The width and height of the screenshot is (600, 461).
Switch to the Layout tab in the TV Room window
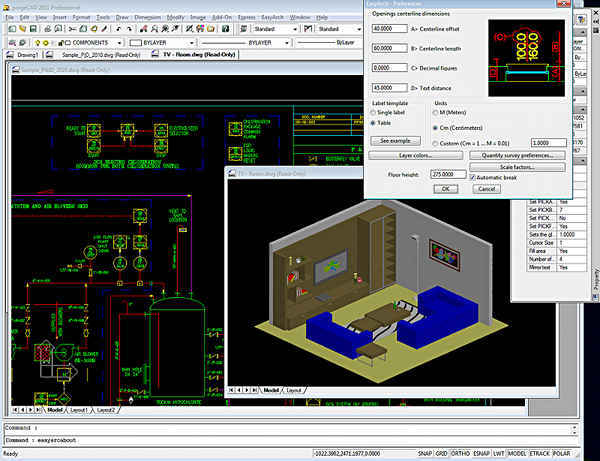pos(294,390)
